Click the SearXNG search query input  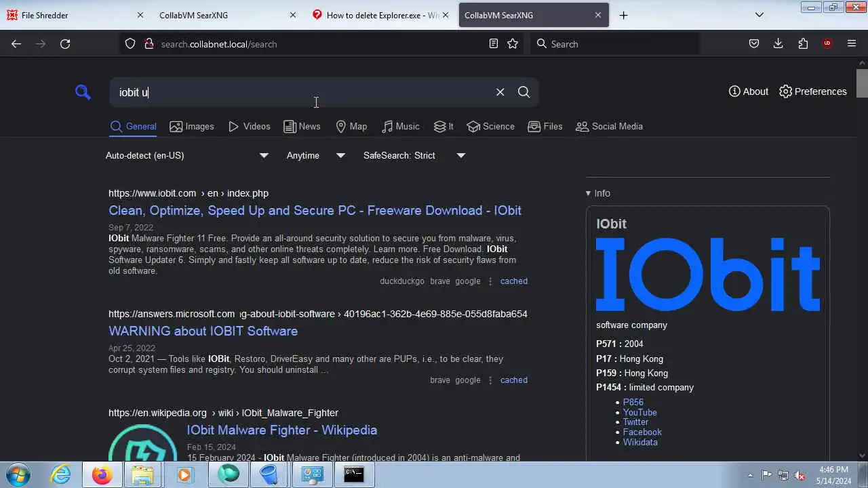[302, 92]
